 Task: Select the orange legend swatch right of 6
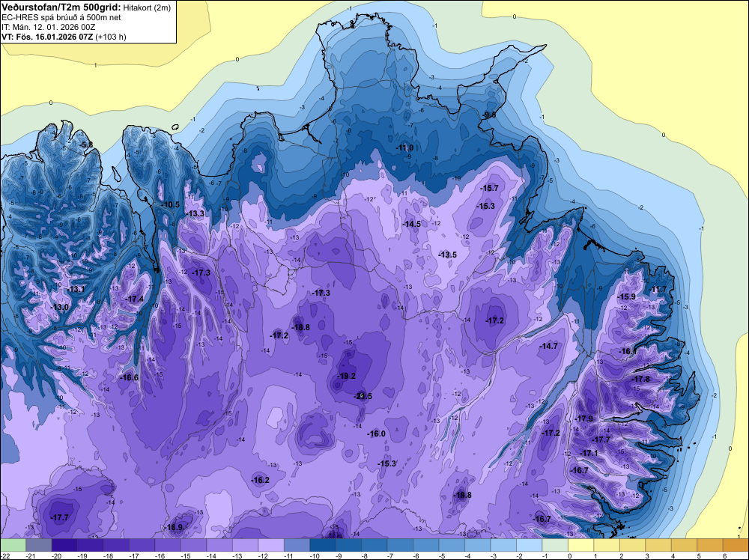[x=736, y=545]
